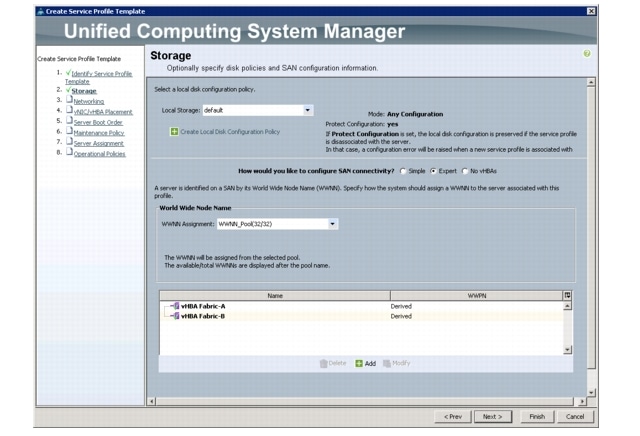Click Derived value in vHBA Fabric-B row

point(401,316)
